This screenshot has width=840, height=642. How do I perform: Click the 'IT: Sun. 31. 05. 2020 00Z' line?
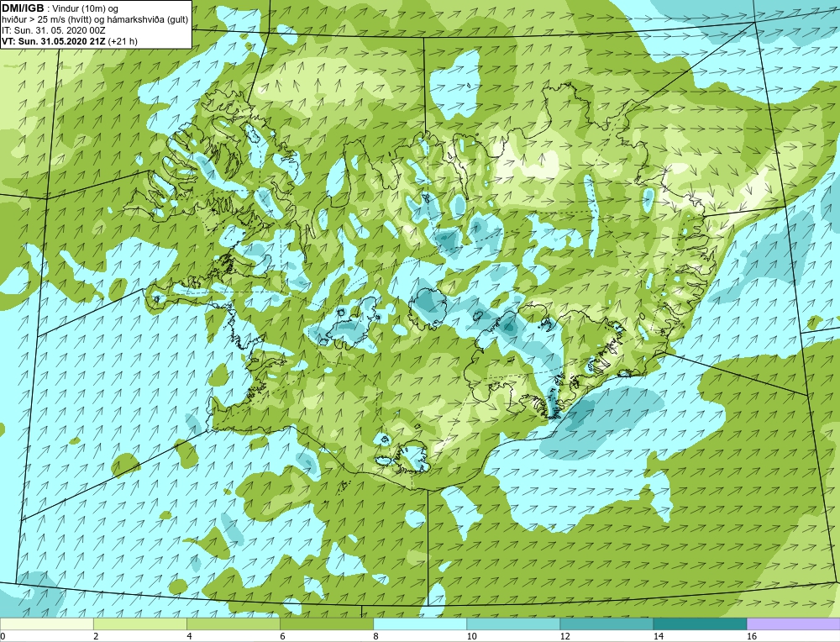pos(54,30)
